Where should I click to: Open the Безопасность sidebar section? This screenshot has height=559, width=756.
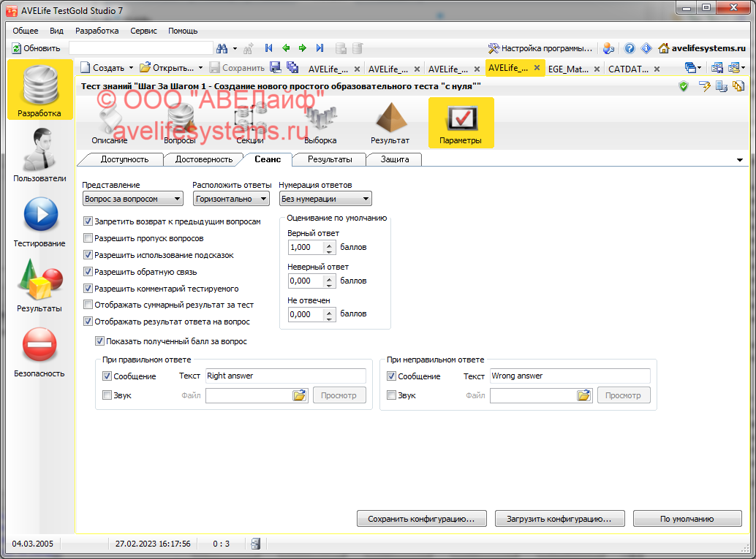click(39, 351)
